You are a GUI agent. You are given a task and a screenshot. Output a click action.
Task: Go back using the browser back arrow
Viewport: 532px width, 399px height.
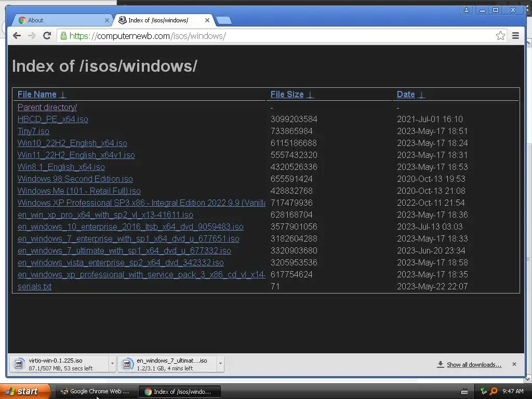click(17, 36)
